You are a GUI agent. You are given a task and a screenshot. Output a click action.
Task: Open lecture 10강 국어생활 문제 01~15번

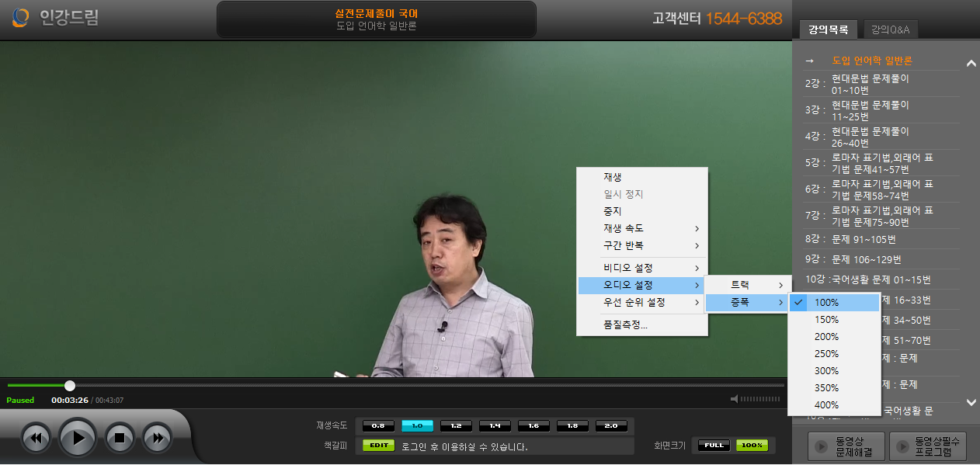click(x=881, y=279)
